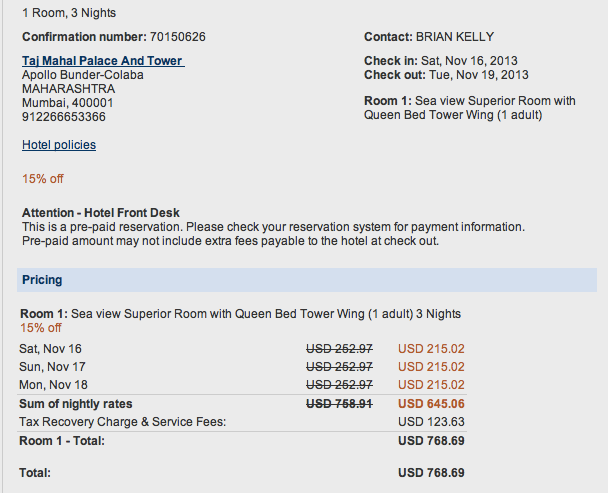Click the Sat, Nov 16 discounted rate USD 215.02
The width and height of the screenshot is (608, 493).
click(x=431, y=349)
